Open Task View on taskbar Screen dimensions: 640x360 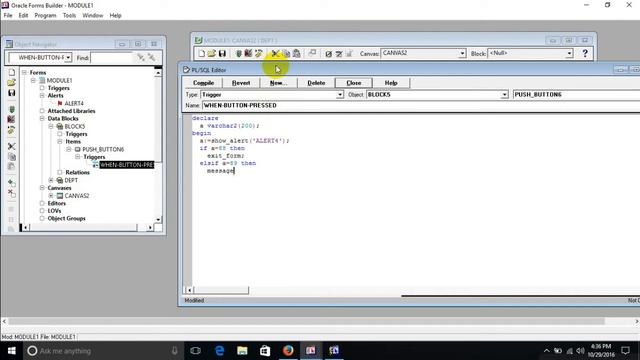point(196,351)
